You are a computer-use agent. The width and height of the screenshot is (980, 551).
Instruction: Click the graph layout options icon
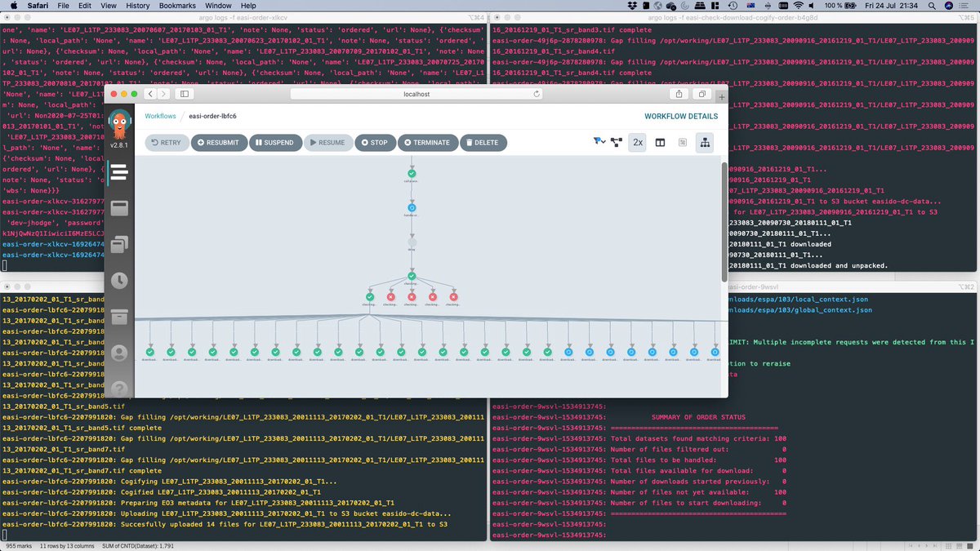click(617, 142)
